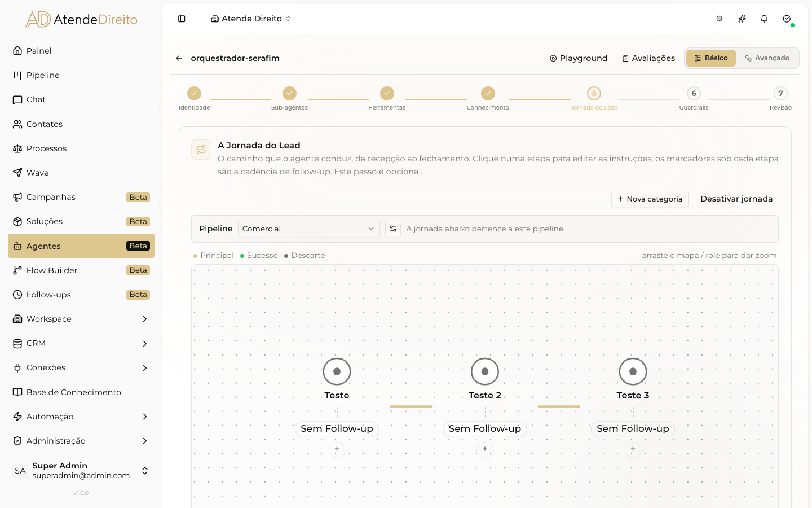Open pipeline settings sliders icon
The width and height of the screenshot is (812, 508).
click(393, 229)
